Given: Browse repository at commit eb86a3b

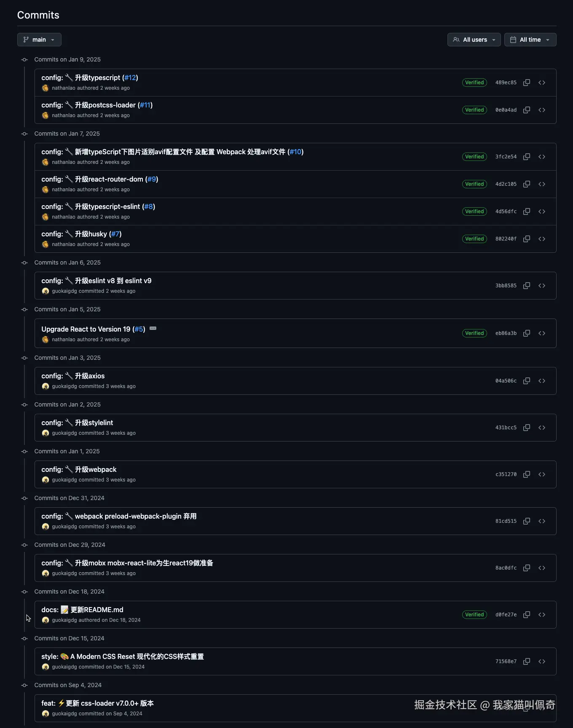Looking at the screenshot, I should 542,333.
